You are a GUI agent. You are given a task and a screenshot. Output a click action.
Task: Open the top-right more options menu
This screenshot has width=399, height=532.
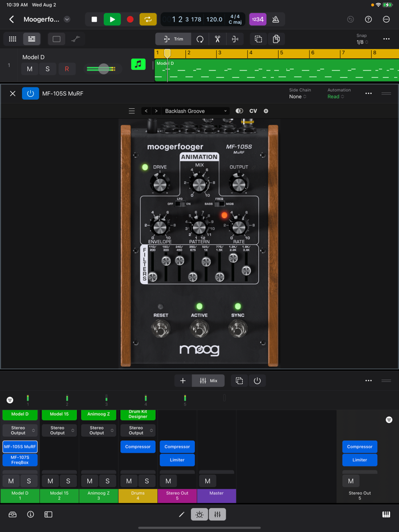(x=386, y=19)
